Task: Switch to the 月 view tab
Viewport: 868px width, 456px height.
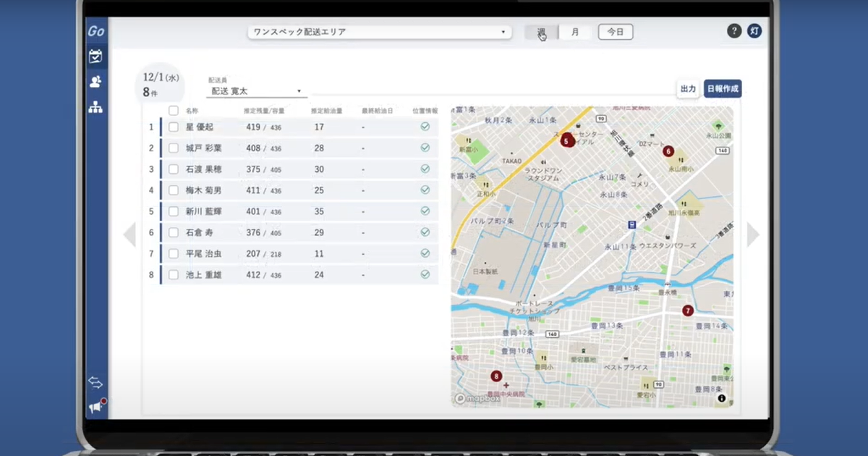Action: pyautogui.click(x=575, y=32)
